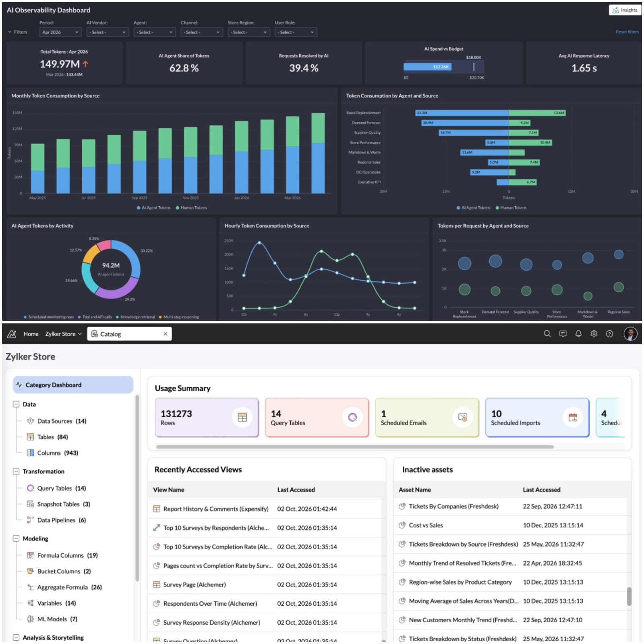The width and height of the screenshot is (644, 644).
Task: Click the search magnifier icon in header
Action: pos(547,333)
